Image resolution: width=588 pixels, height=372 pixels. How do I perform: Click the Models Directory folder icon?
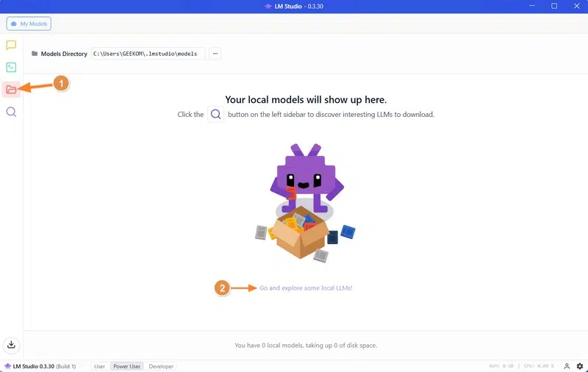click(35, 54)
